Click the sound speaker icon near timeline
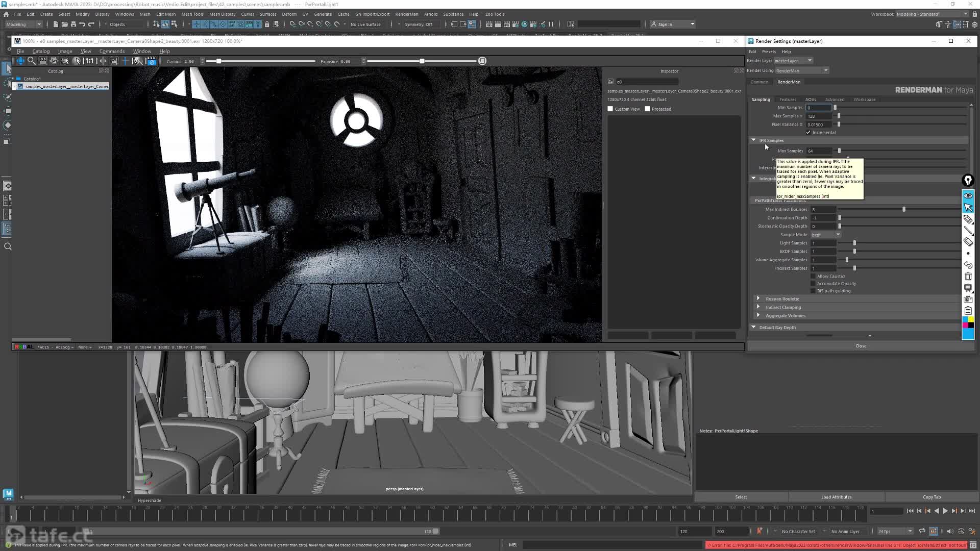Viewport: 980px width, 551px height. 949,531
